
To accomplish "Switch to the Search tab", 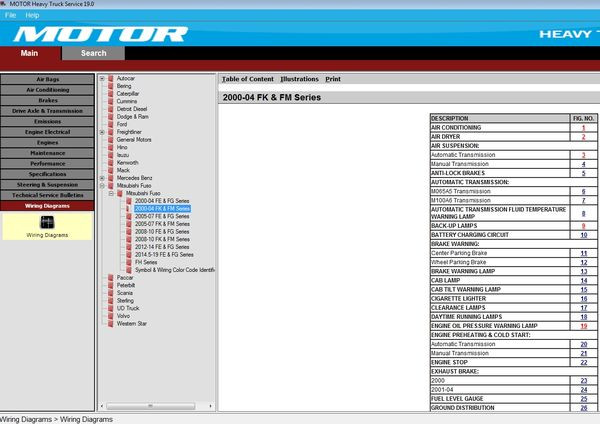I will (93, 53).
